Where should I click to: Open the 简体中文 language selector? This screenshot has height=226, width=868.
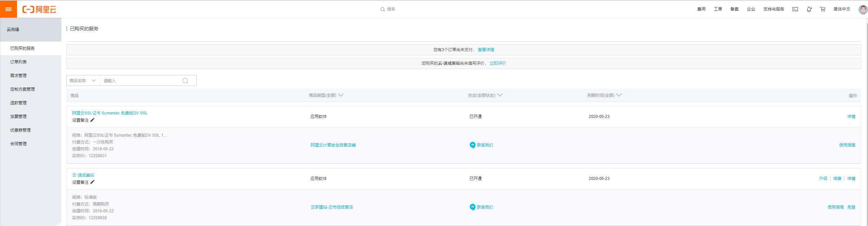pyautogui.click(x=842, y=9)
